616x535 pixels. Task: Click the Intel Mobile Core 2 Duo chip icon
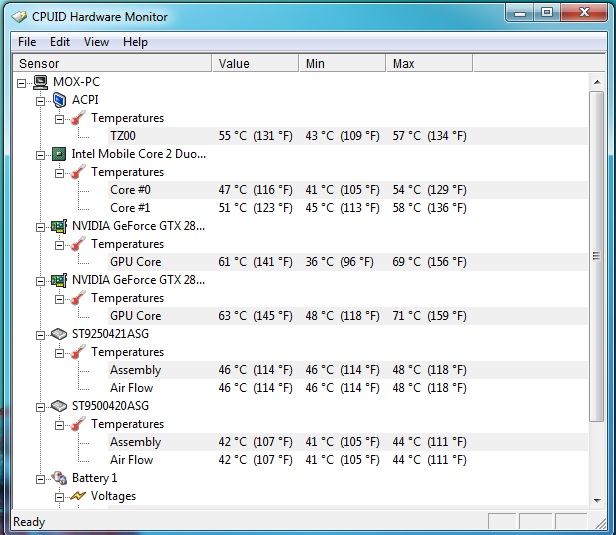59,154
